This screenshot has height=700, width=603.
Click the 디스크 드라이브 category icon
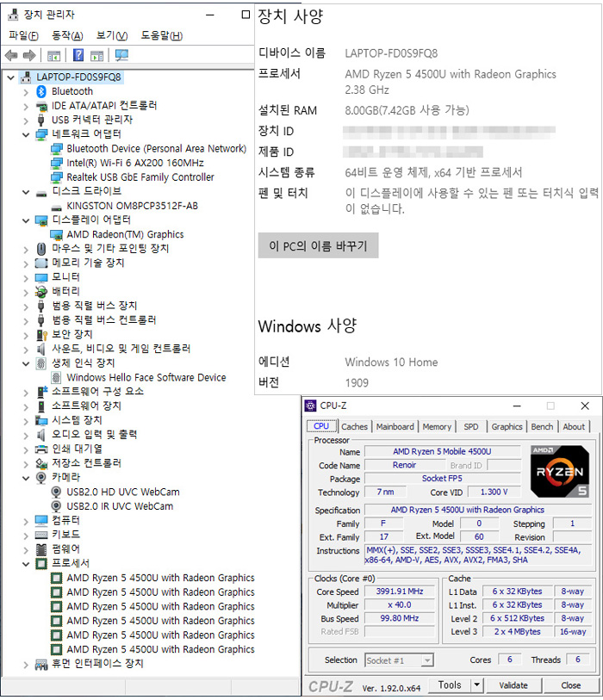pos(41,192)
